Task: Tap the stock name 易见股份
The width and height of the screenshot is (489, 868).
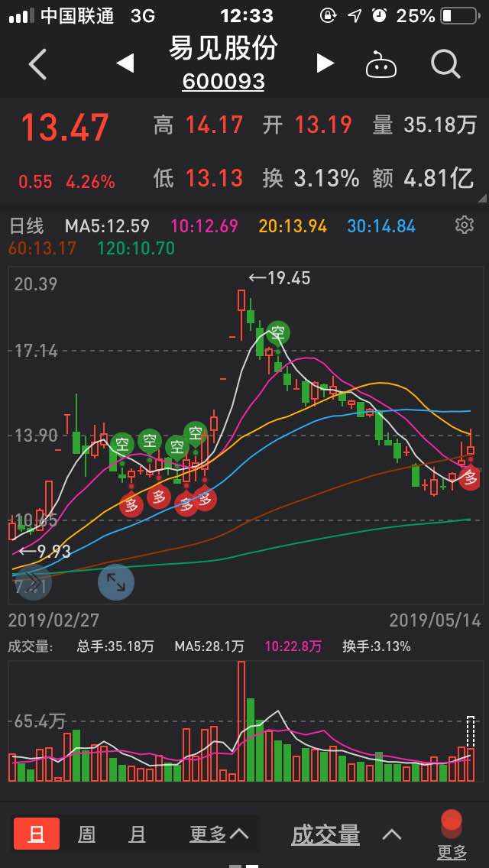Action: (223, 49)
